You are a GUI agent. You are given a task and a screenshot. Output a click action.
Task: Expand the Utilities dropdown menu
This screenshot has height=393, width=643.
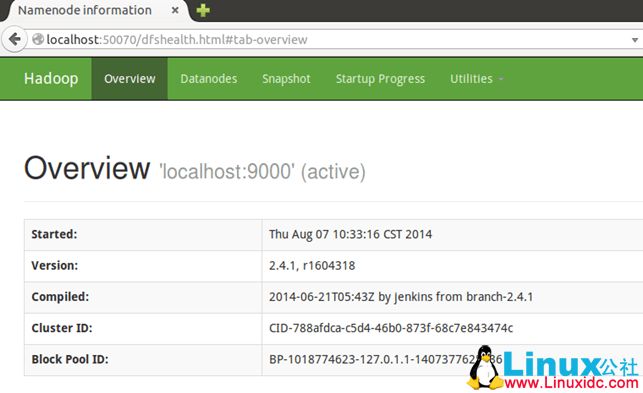coord(477,79)
